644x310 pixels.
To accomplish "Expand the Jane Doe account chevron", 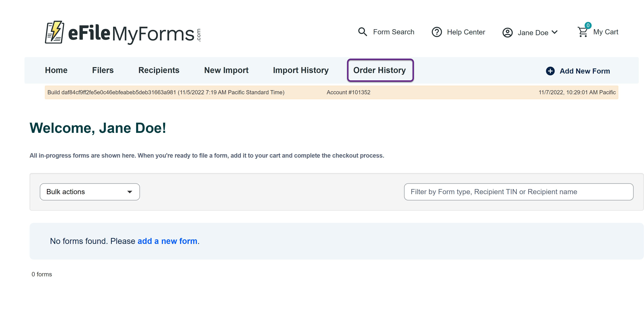I will 555,32.
